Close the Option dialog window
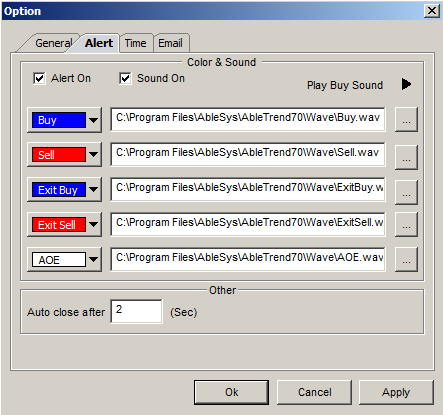443x415 pixels. (432, 11)
